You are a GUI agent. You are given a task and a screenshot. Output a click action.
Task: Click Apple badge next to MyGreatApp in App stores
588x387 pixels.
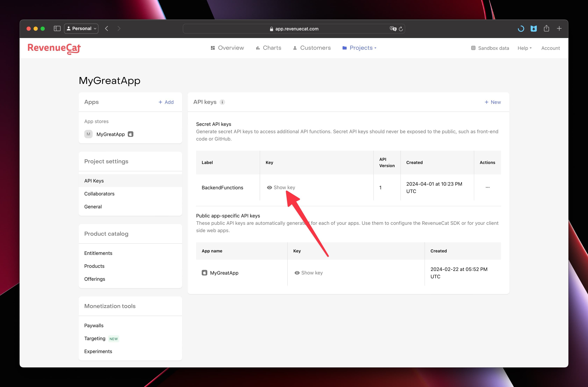(x=130, y=134)
